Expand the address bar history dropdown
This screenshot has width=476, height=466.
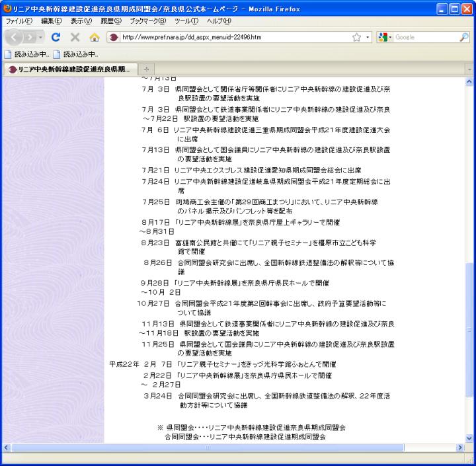coord(368,37)
